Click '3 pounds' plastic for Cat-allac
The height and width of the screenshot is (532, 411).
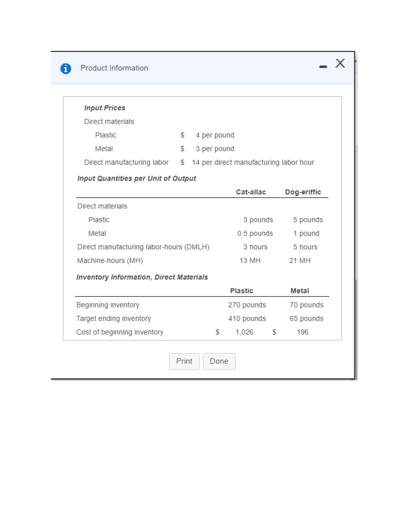pos(258,220)
